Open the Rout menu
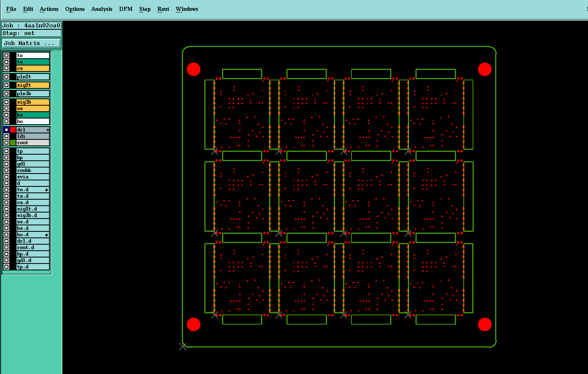This screenshot has height=374, width=588. tap(163, 9)
